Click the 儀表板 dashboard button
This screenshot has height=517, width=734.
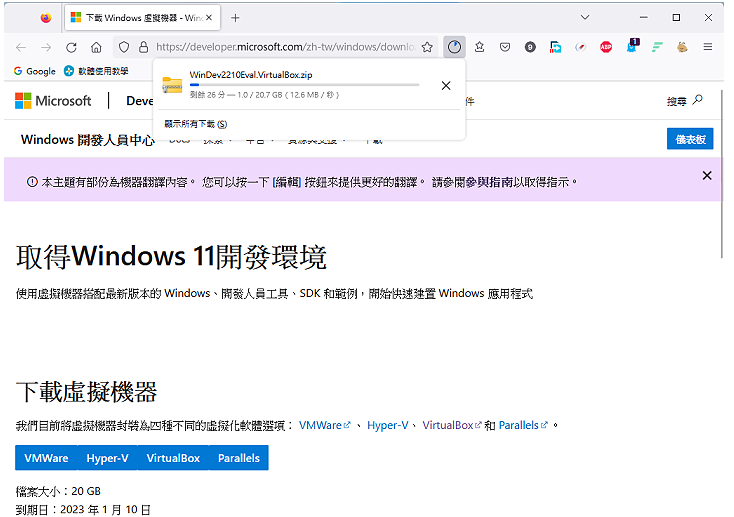pyautogui.click(x=690, y=139)
